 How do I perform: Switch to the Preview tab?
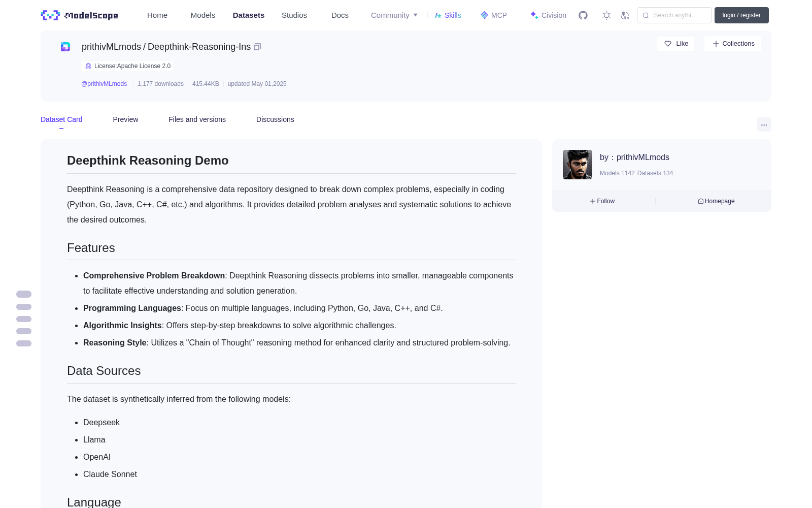pyautogui.click(x=125, y=119)
